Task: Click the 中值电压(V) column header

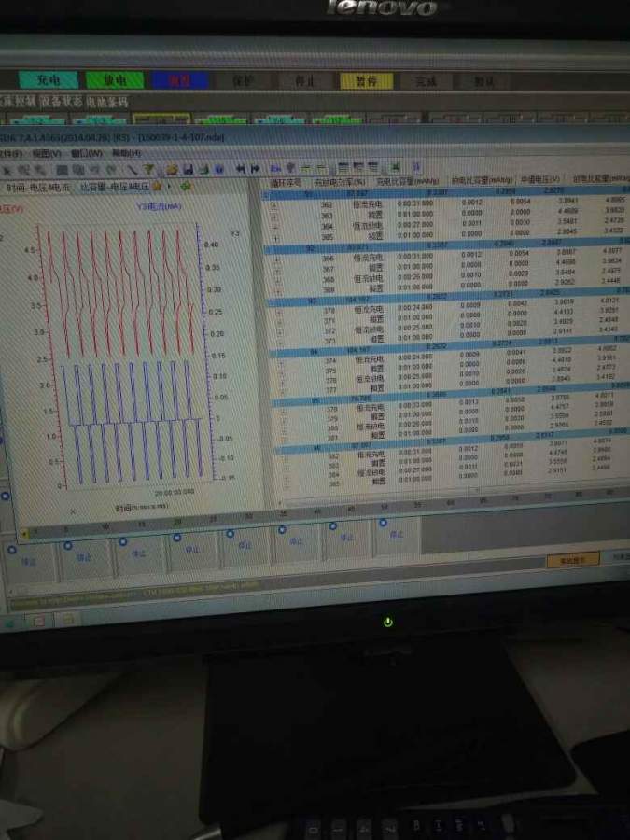Action: (x=541, y=179)
